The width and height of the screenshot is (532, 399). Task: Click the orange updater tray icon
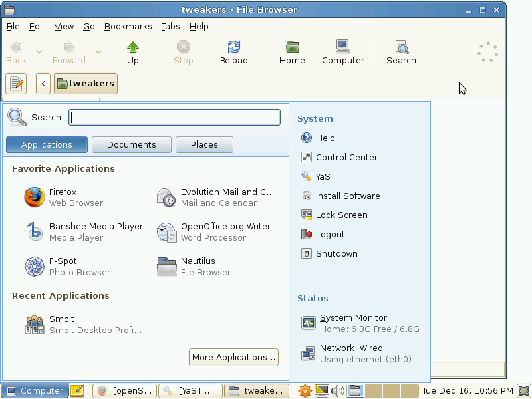[305, 391]
